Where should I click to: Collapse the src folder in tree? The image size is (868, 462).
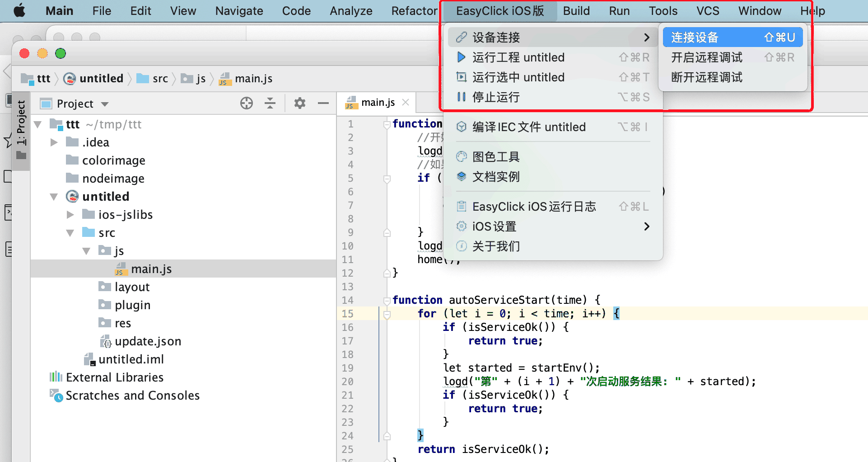coord(70,233)
